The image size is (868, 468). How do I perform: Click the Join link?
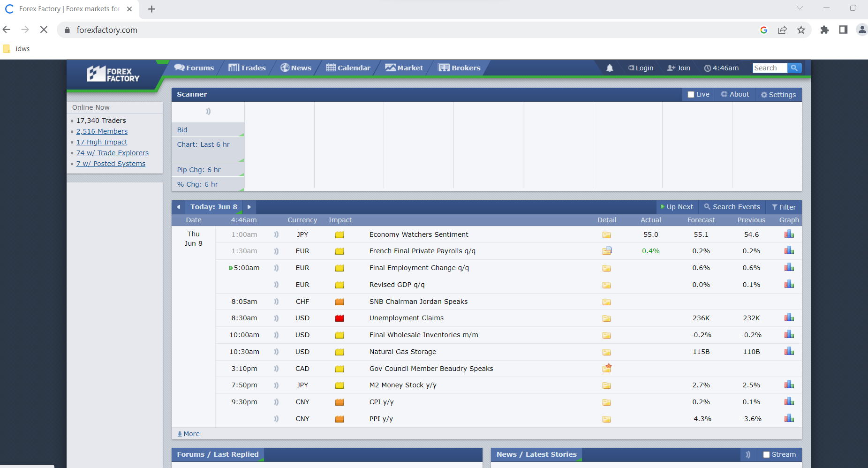(x=679, y=68)
